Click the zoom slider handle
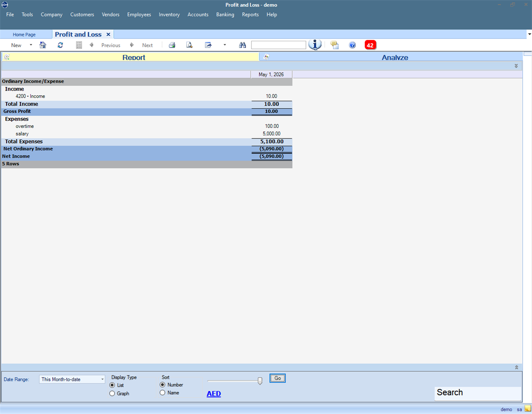Image resolution: width=532 pixels, height=414 pixels. pyautogui.click(x=260, y=381)
